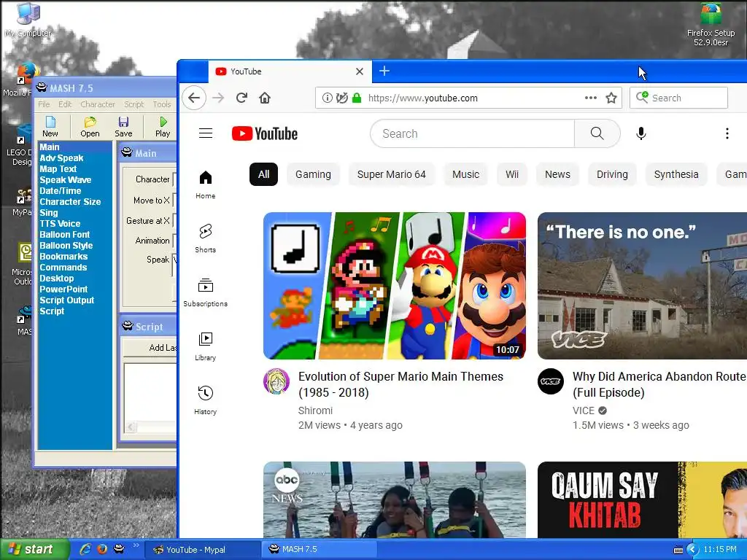Open YouTube settings three-dot menu
The height and width of the screenshot is (560, 747).
pyautogui.click(x=727, y=134)
